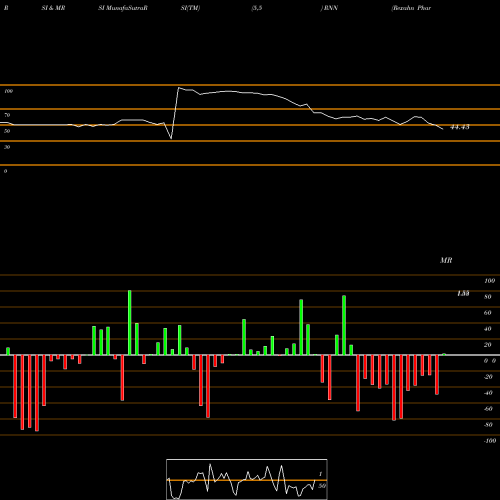Click the 'SI & MR' header label
The width and height of the screenshot is (500, 500).
[x=53, y=8]
